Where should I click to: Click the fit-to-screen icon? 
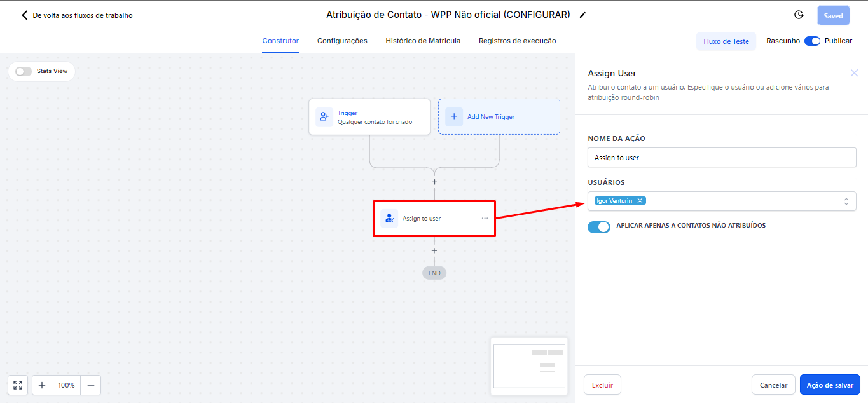click(18, 385)
